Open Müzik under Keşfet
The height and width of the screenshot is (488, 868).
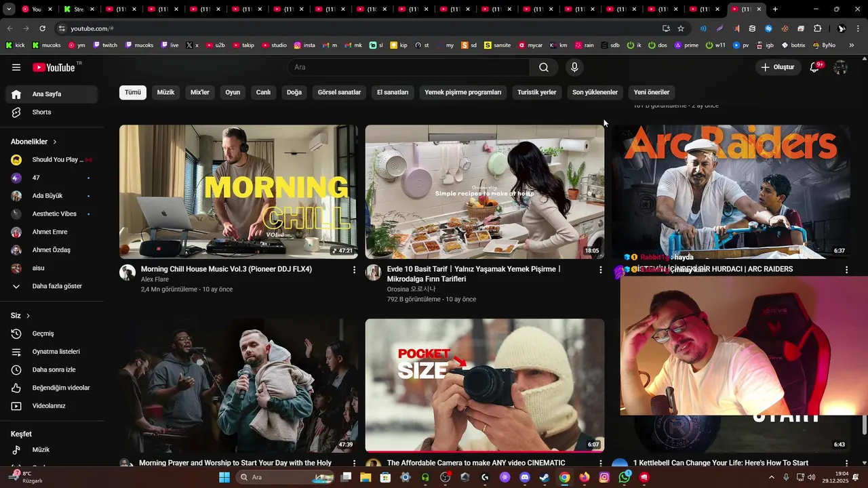pos(52,449)
